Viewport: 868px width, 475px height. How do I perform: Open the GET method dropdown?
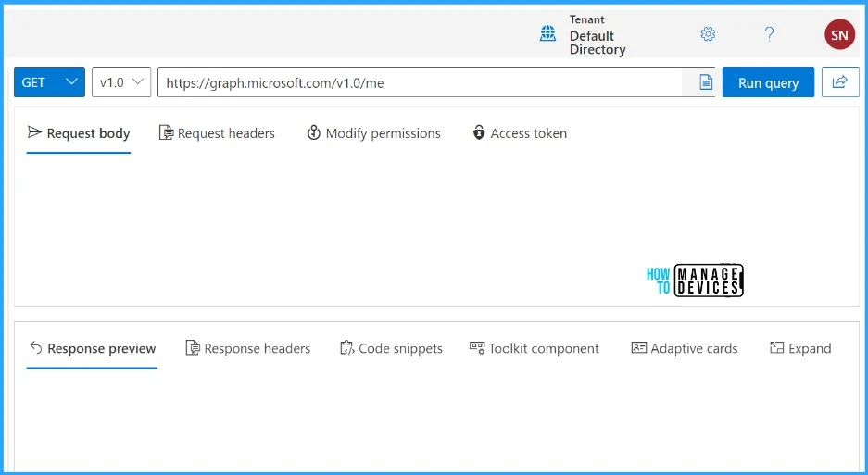[49, 81]
